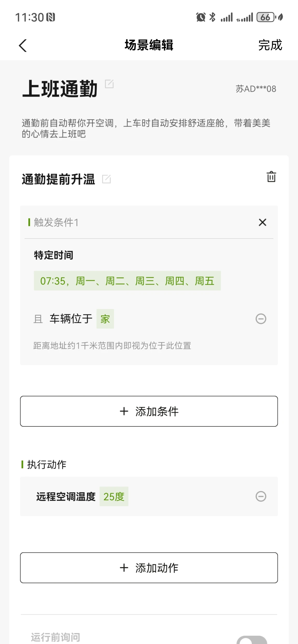Screen dimensions: 298x644
Task: Open the 特定时间 condition type
Action: pyautogui.click(x=54, y=255)
